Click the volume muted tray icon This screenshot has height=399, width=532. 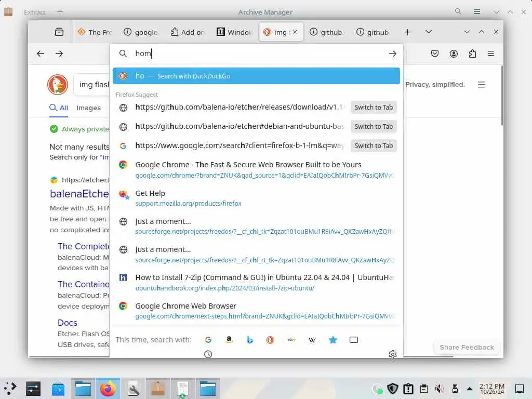pyautogui.click(x=440, y=389)
